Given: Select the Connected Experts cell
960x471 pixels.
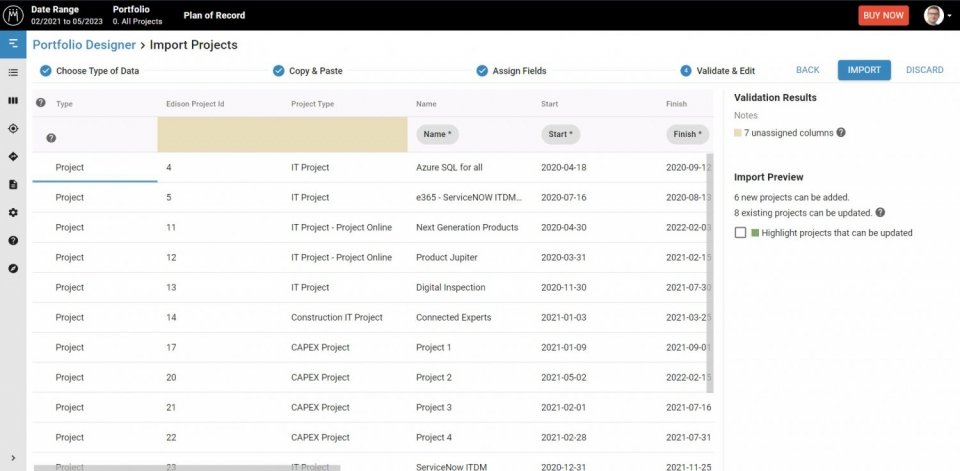Looking at the screenshot, I should [x=454, y=317].
